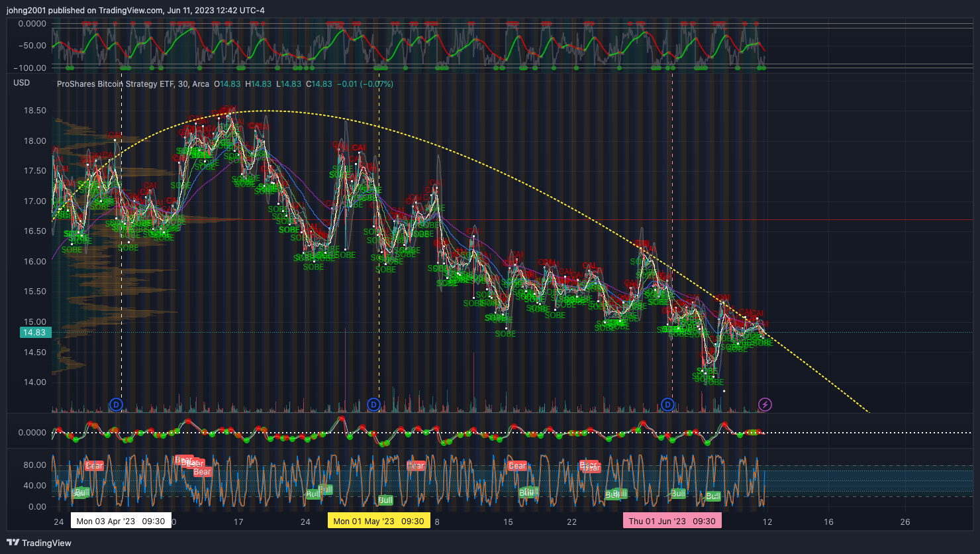The width and height of the screenshot is (980, 554).
Task: Click the purple lightning bolt icon
Action: coord(765,404)
